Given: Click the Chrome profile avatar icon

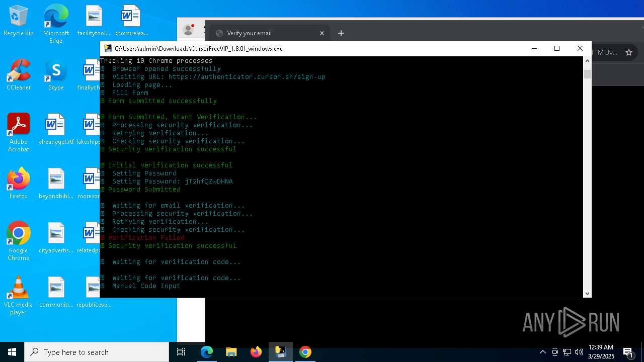Looking at the screenshot, I should [189, 30].
